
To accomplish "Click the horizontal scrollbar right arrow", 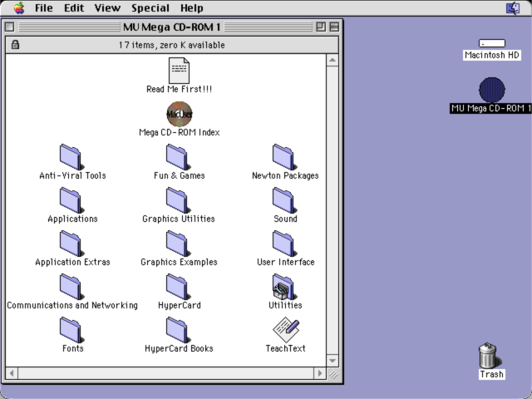I will tap(319, 373).
